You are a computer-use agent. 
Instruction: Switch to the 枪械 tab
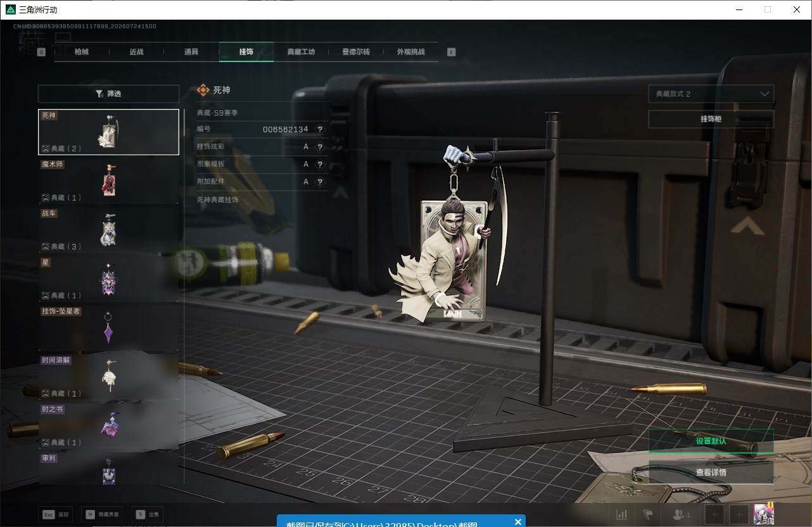click(82, 52)
